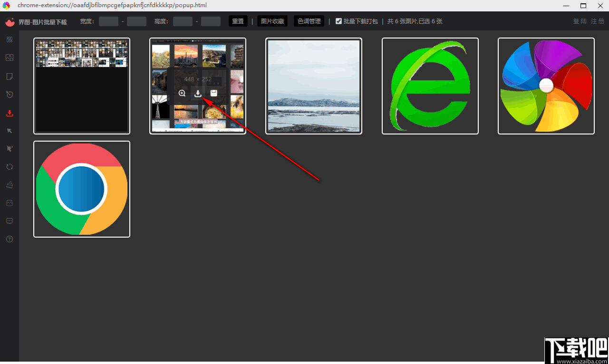609x364 pixels.
Task: Select the dark screenshot collage thumbnail
Action: point(82,86)
